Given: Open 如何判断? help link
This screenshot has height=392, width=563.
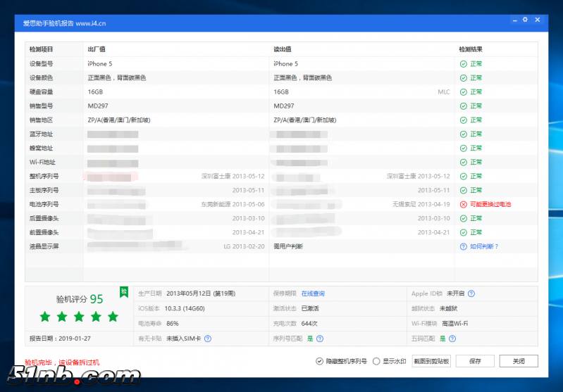Looking at the screenshot, I should (484, 246).
